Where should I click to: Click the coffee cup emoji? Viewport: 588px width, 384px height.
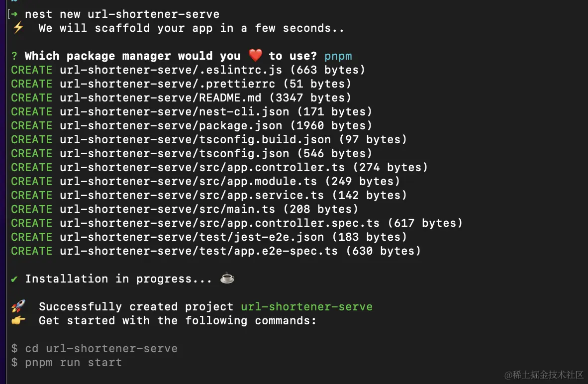[227, 279]
